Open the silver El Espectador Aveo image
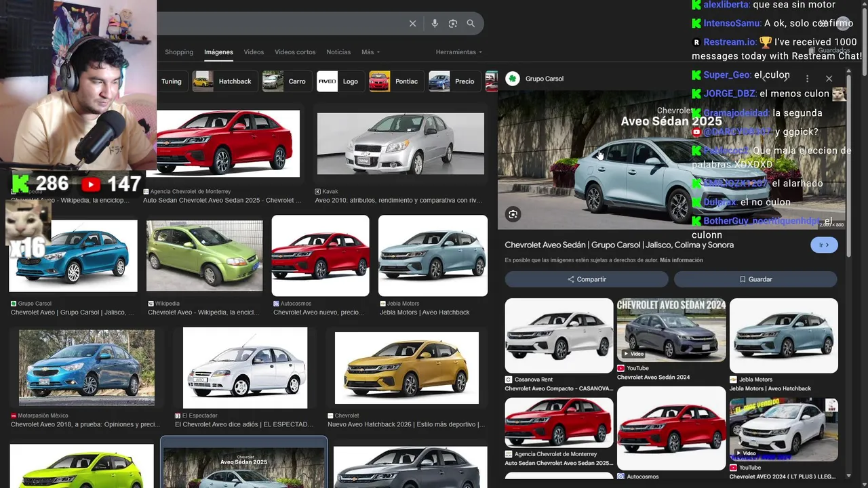 point(245,367)
